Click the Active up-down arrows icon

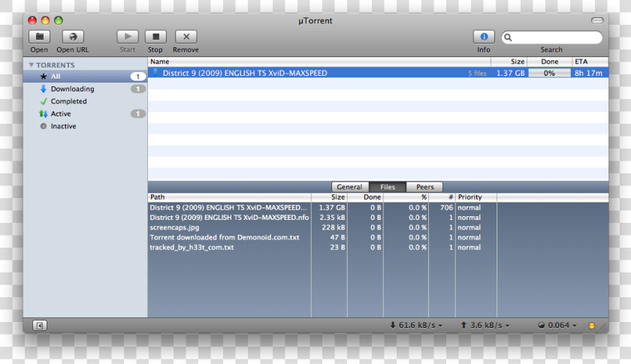(44, 114)
